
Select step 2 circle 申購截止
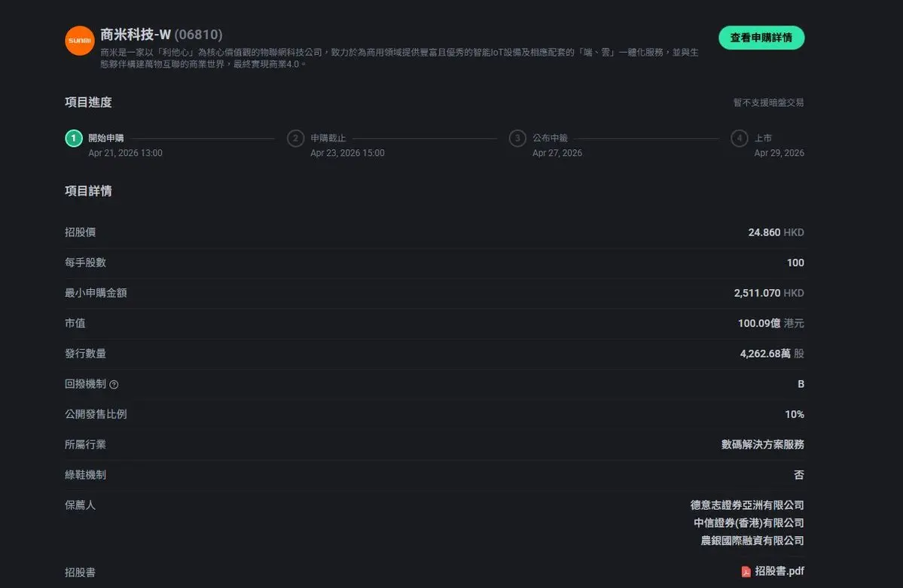point(295,139)
